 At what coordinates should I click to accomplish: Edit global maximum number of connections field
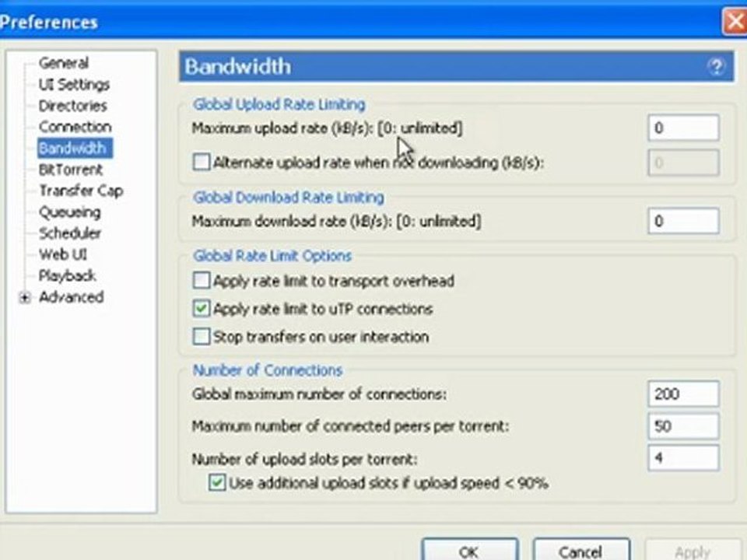[x=683, y=394]
